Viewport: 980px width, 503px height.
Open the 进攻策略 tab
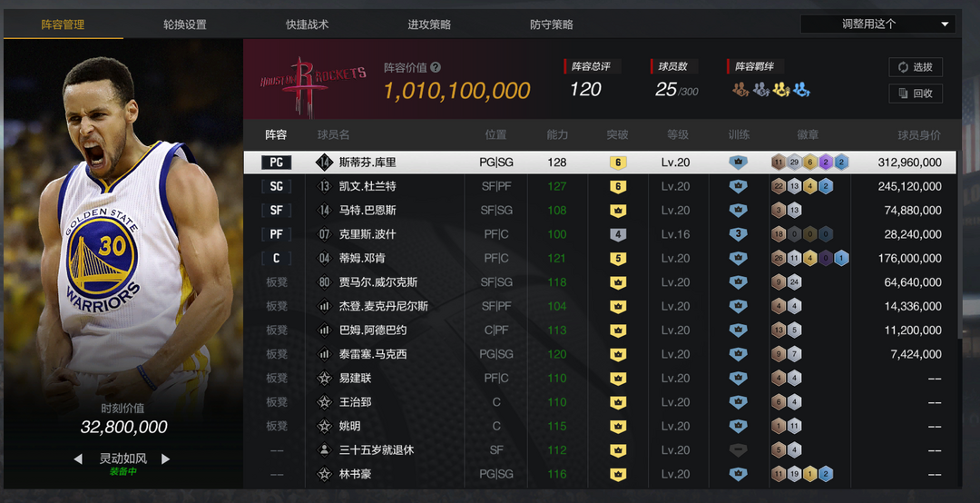pos(429,25)
